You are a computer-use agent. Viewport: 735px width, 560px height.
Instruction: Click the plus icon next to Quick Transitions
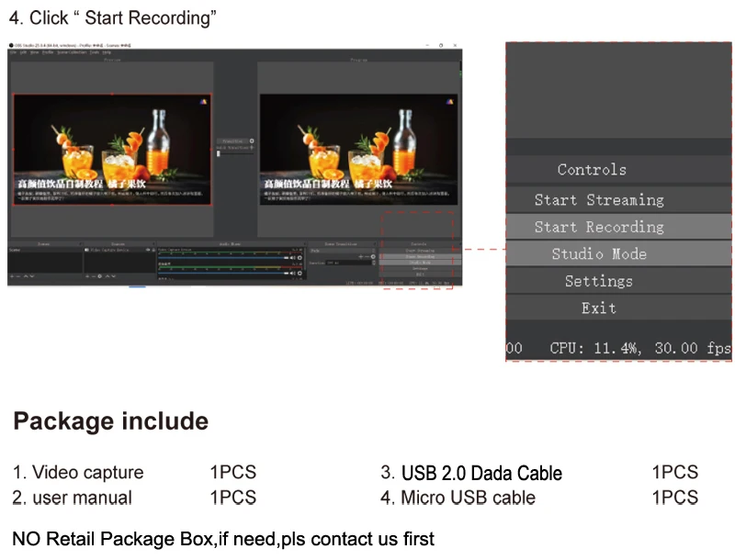click(253, 148)
